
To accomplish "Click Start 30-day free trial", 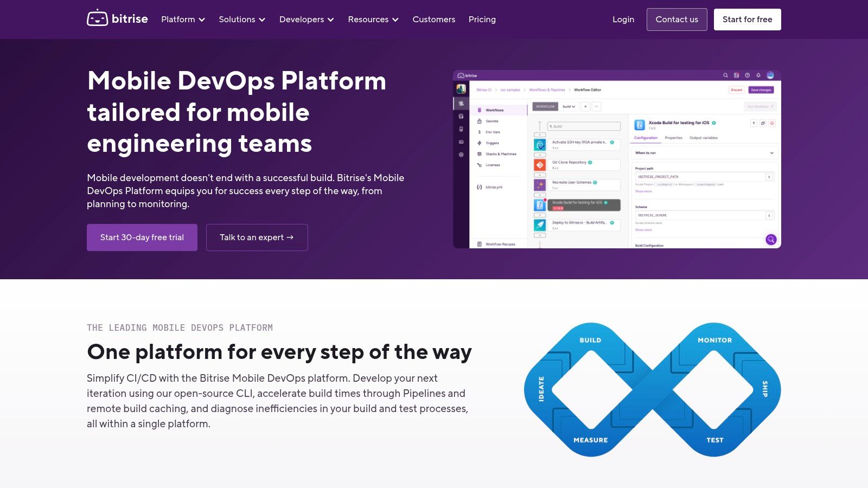I will tap(142, 237).
